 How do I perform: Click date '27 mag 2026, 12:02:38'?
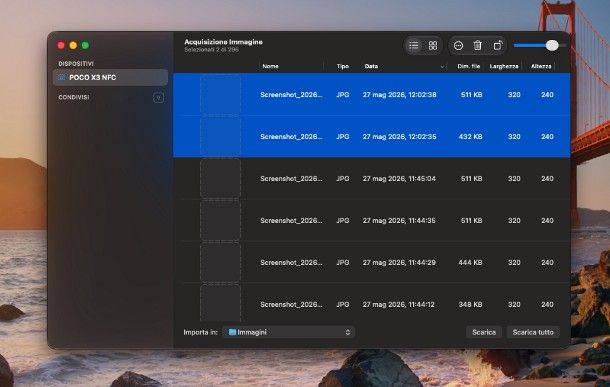pyautogui.click(x=400, y=95)
